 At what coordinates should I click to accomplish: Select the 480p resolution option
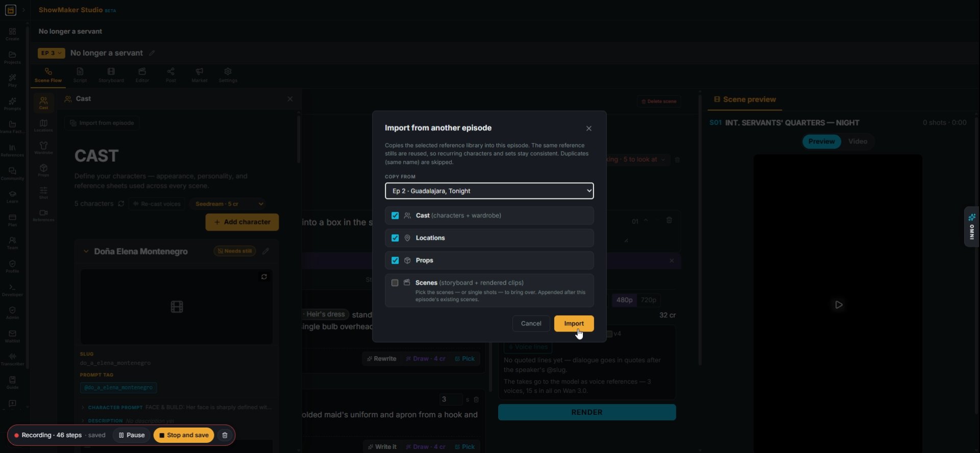click(624, 300)
